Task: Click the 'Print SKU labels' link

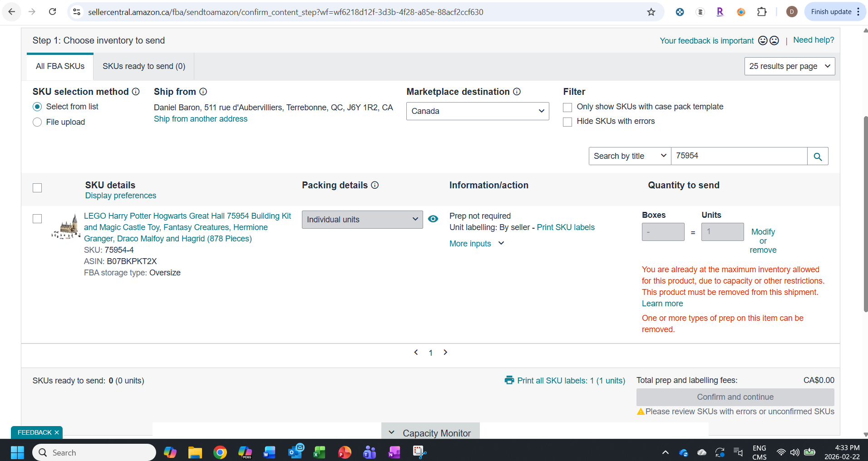Action: (566, 227)
